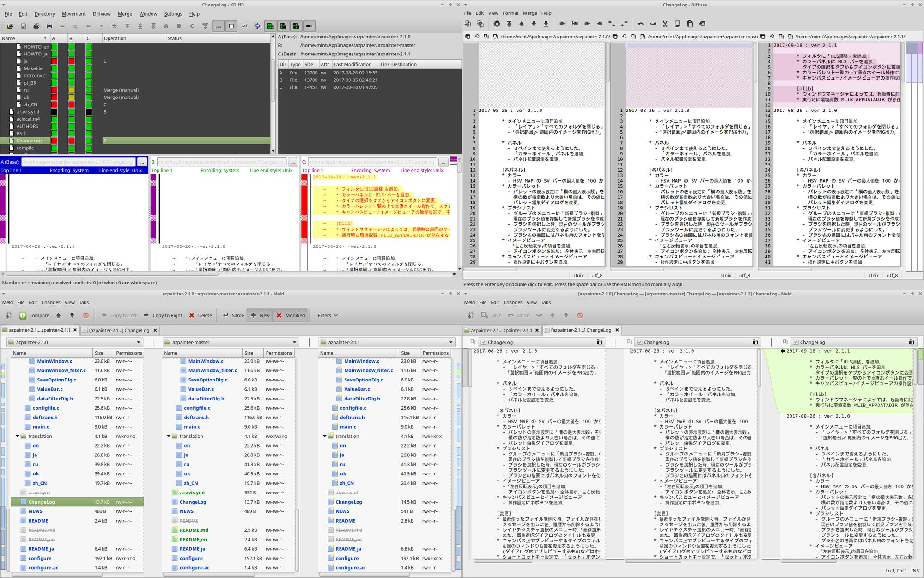The height and width of the screenshot is (578, 924).
Task: Click the KDiff3 A (Base) file path field
Action: (x=79, y=162)
